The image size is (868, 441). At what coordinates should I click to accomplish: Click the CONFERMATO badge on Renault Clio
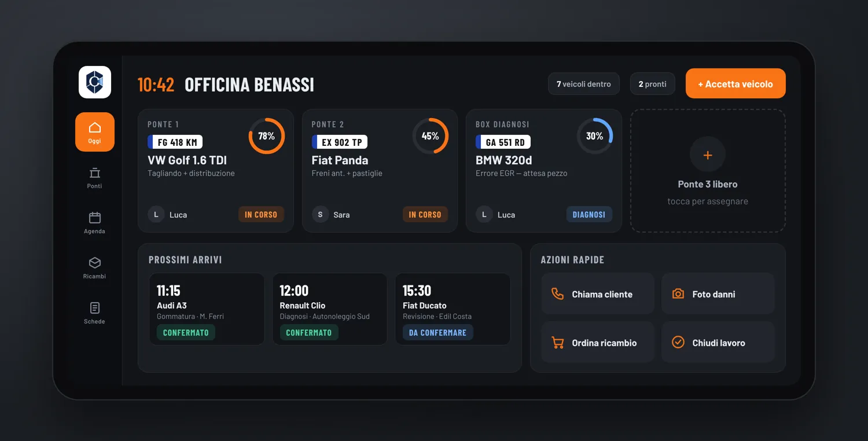pos(309,333)
